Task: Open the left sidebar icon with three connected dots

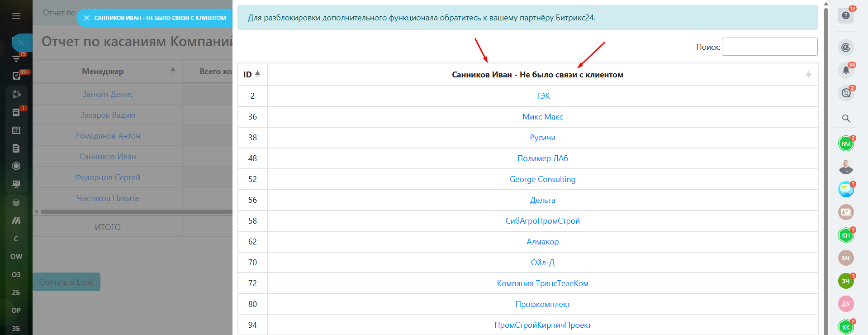Action: click(16, 94)
